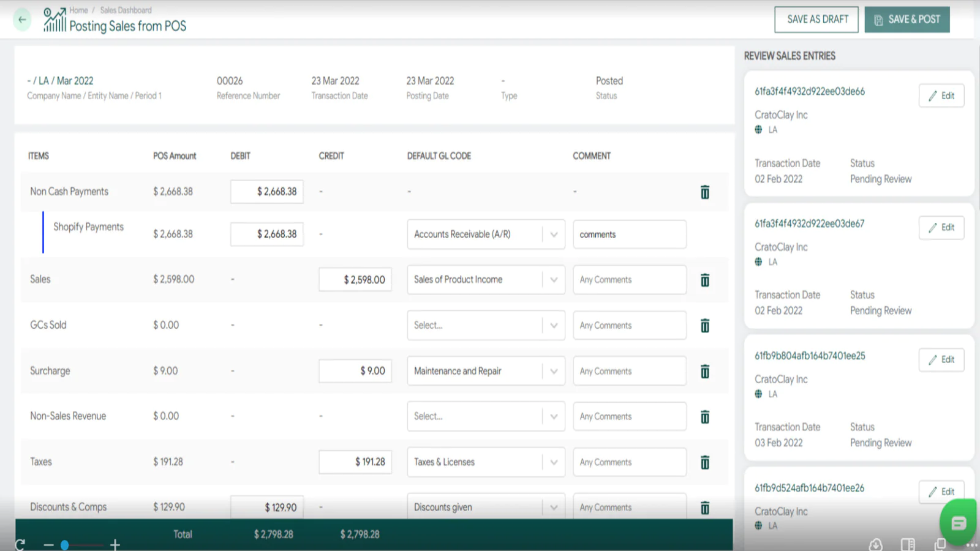Click the zoom in plus icon
The image size is (980, 551).
(x=115, y=544)
